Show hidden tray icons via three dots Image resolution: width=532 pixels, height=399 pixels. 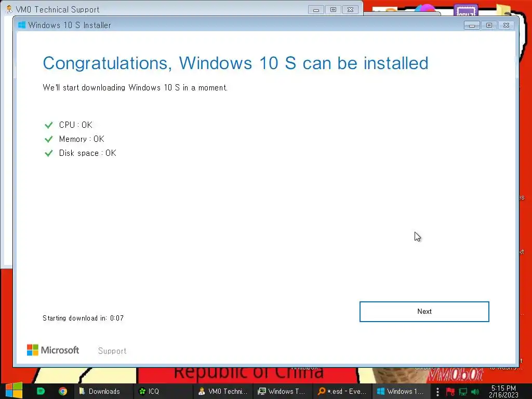pyautogui.click(x=437, y=392)
